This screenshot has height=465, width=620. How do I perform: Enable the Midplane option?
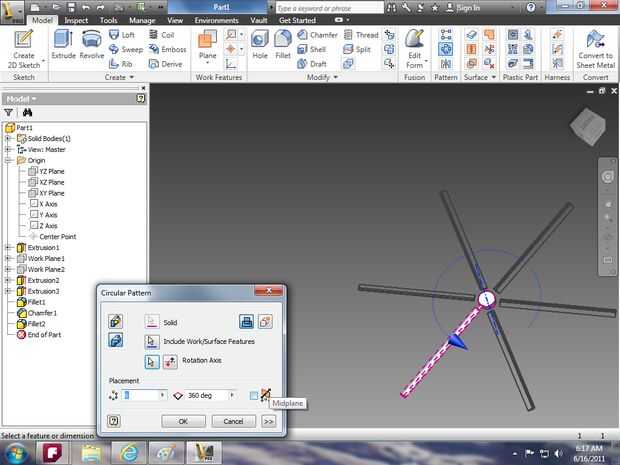[254, 395]
